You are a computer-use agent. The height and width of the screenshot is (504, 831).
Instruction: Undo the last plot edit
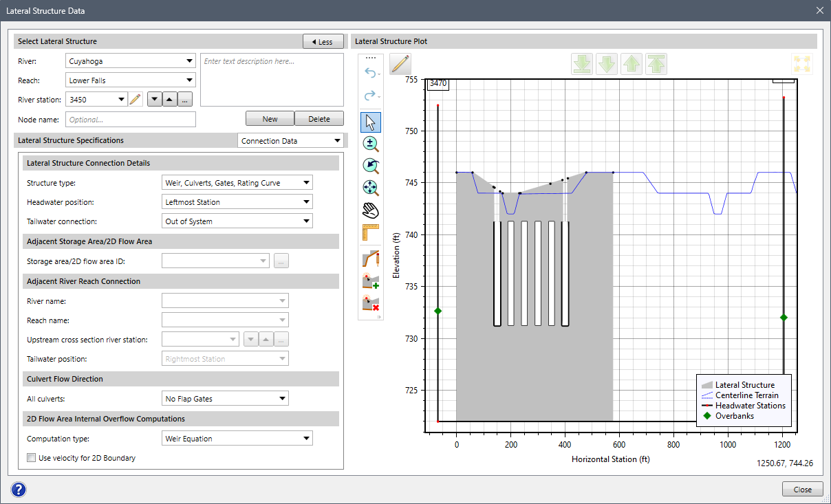pos(371,72)
